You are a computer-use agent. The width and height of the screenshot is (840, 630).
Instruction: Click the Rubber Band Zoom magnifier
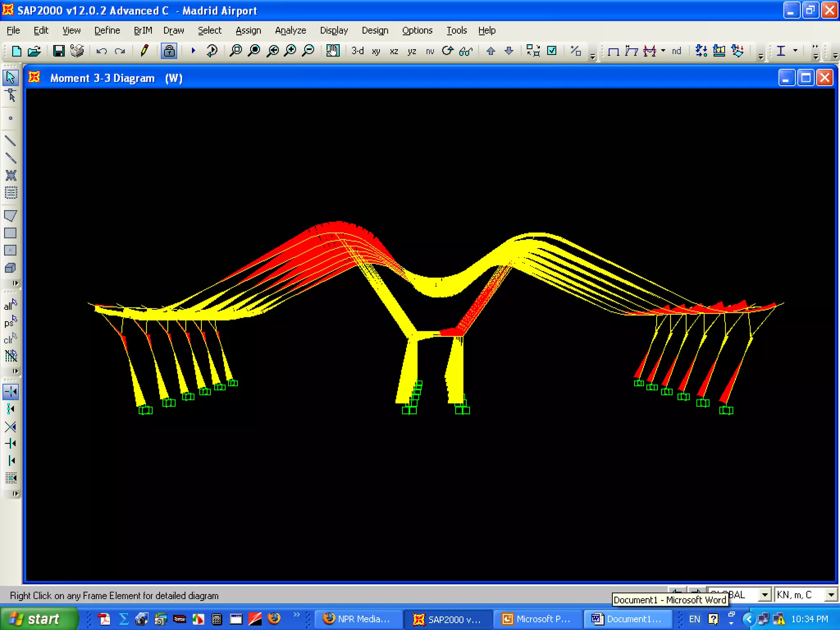tap(236, 51)
